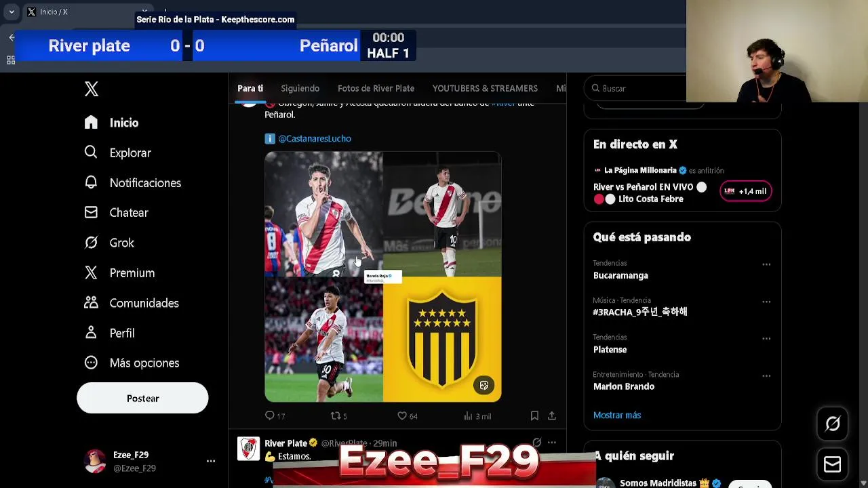Open account menu dots next to Ezee_F29
868x488 pixels.
coord(211,461)
